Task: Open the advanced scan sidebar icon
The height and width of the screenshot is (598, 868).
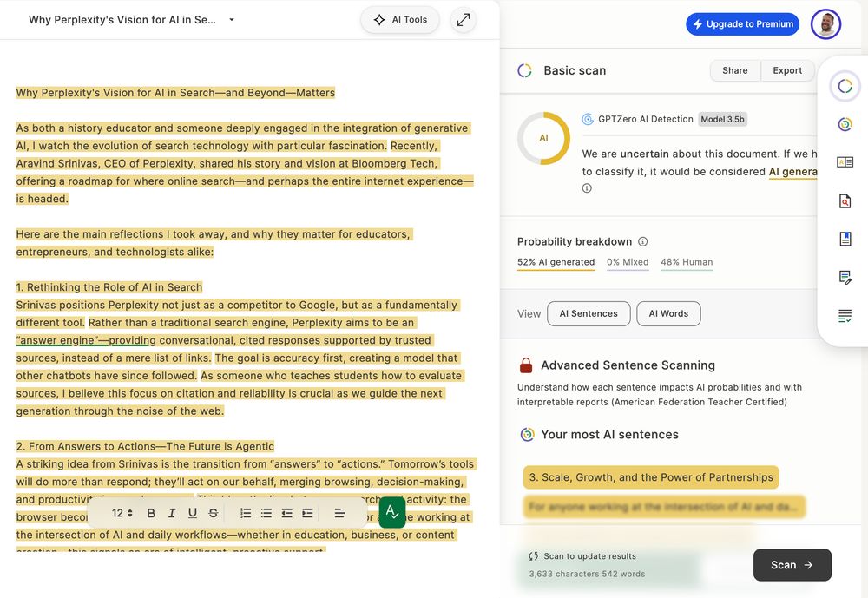Action: [x=845, y=125]
